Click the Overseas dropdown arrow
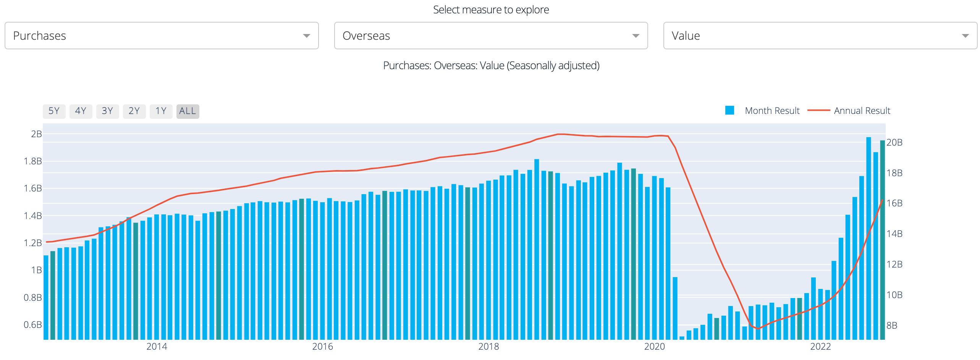 point(636,36)
